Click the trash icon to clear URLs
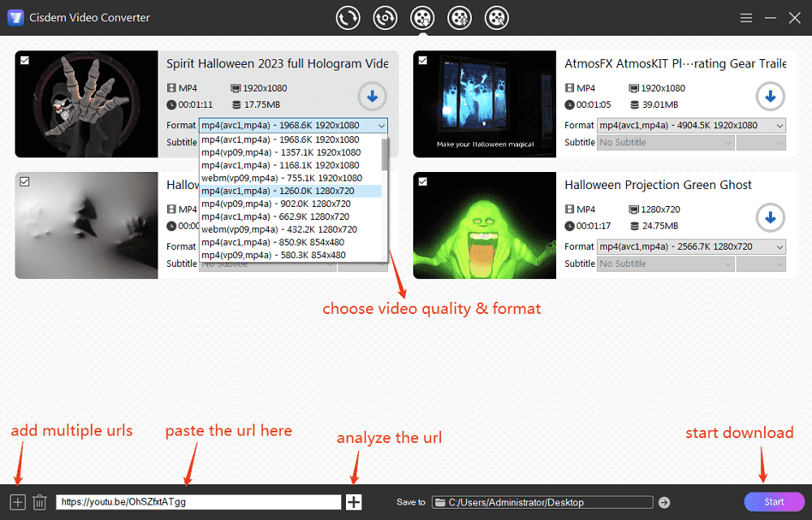Screen dimensions: 812x520 point(39,501)
